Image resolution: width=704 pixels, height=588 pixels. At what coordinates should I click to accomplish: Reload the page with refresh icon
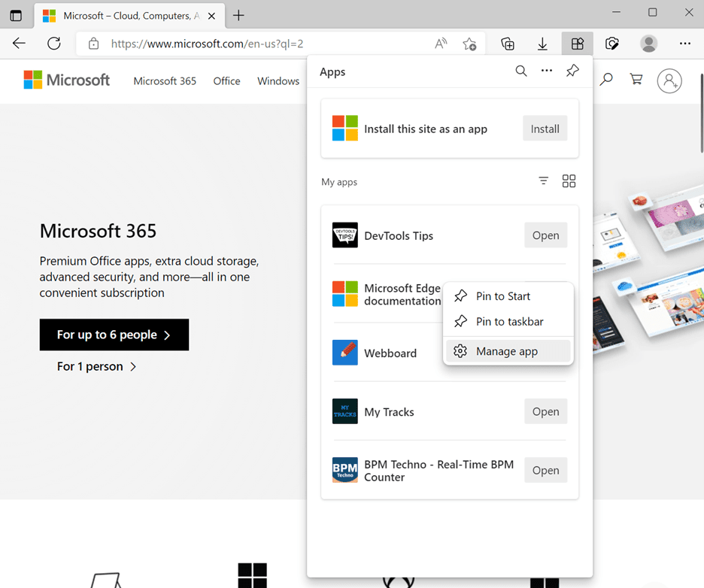(54, 44)
